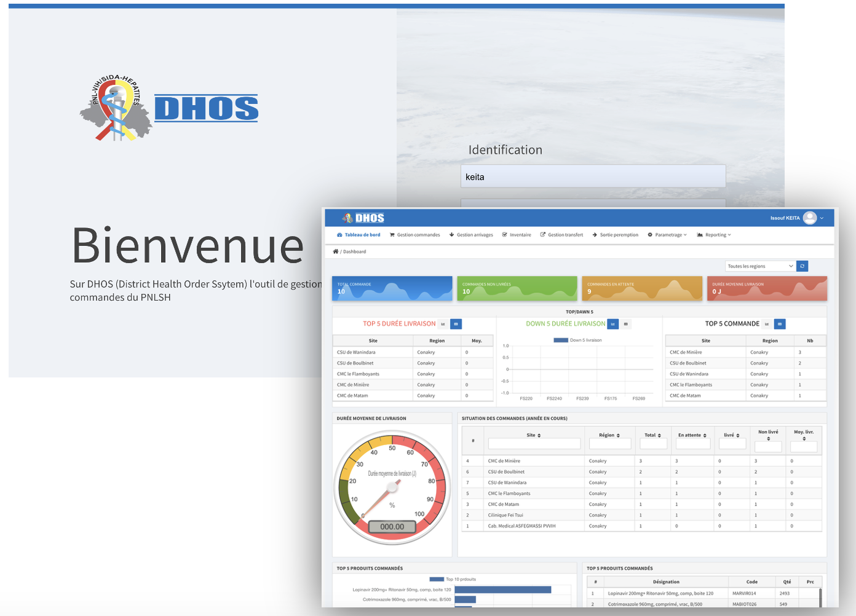The image size is (856, 616).
Task: Click the DHOS logo on login page
Action: 169,108
